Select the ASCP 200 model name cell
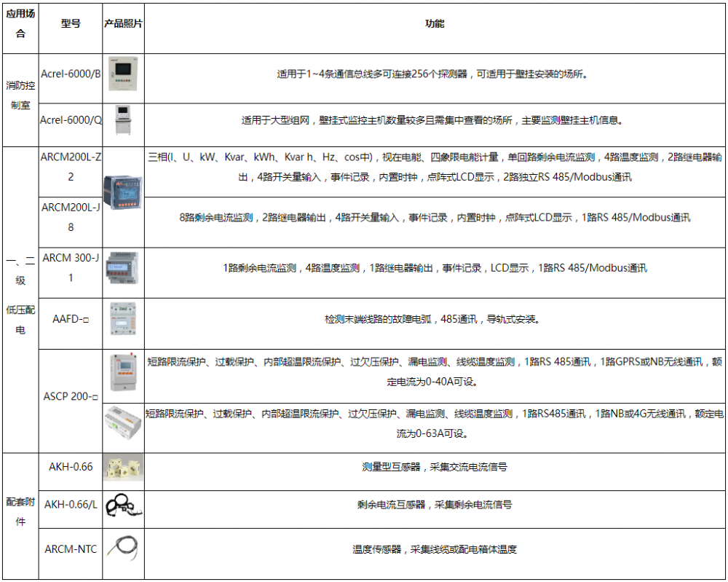This screenshot has height=582, width=728. 71,396
